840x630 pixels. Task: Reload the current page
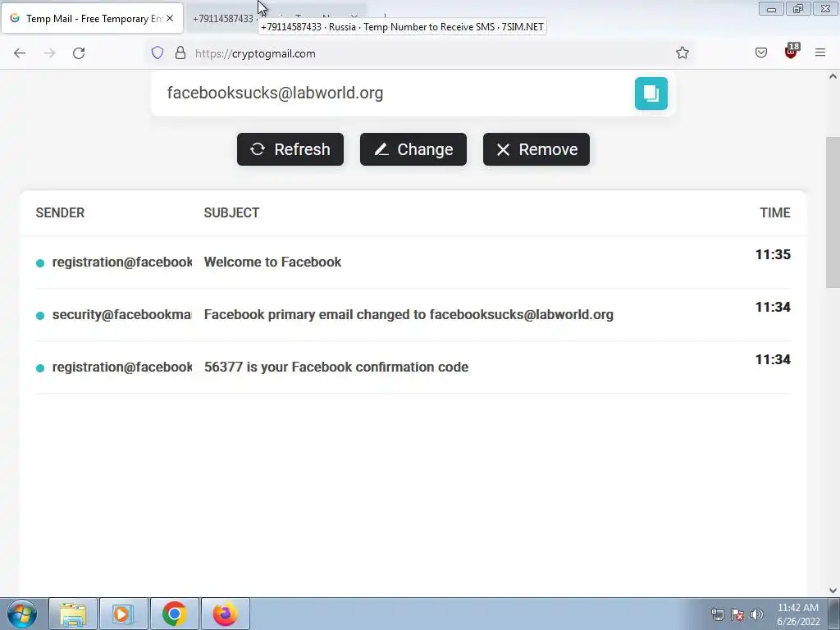click(79, 53)
